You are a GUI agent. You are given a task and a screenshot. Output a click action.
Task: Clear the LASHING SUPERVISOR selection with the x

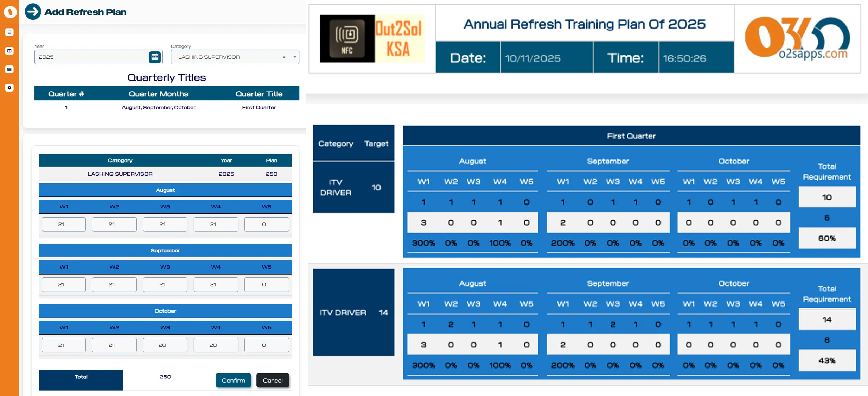point(284,57)
